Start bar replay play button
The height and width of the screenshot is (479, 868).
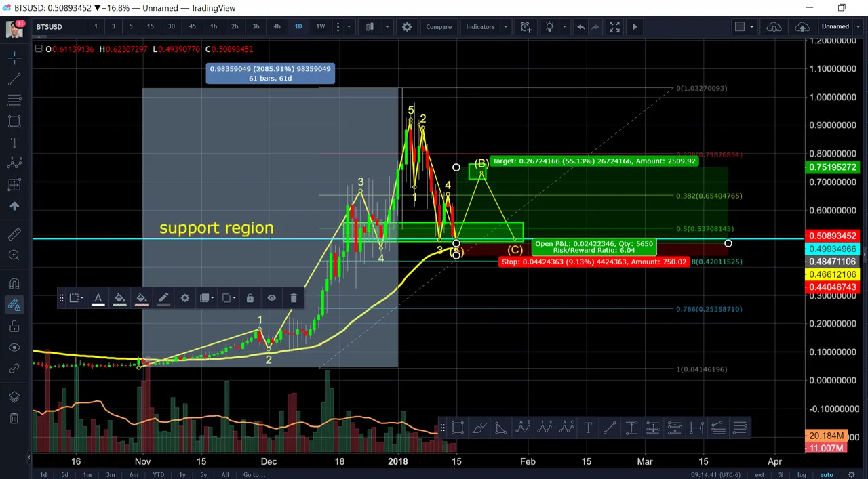click(x=635, y=27)
